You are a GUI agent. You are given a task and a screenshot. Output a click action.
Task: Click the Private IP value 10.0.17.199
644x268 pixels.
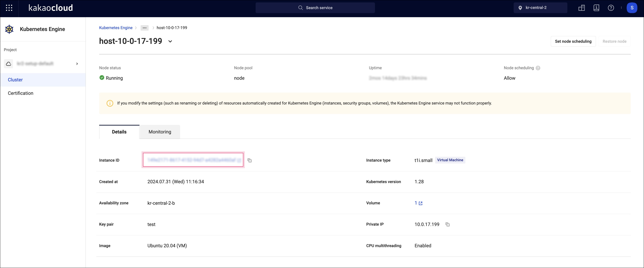(x=427, y=224)
